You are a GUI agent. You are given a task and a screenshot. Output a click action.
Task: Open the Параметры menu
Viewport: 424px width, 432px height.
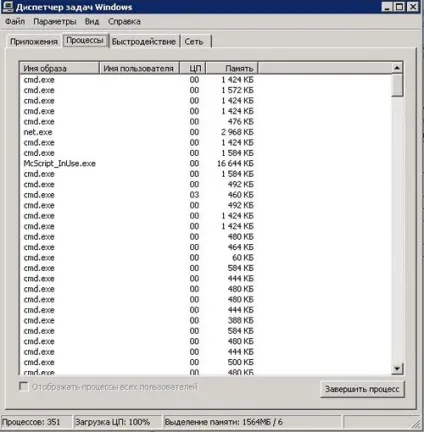[x=55, y=22]
